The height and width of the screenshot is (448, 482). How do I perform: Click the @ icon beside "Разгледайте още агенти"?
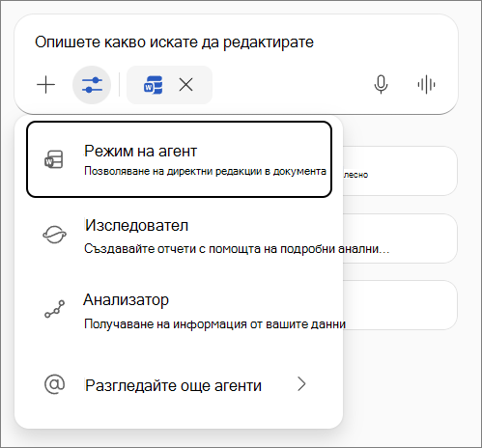coord(54,384)
